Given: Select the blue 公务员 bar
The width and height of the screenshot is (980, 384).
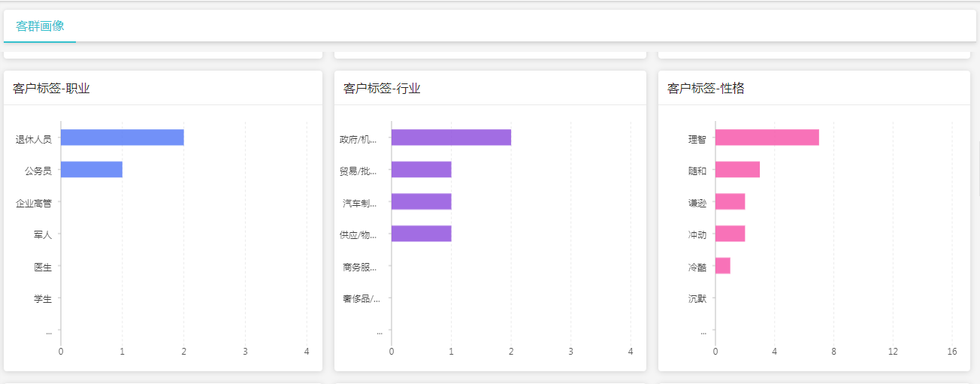Looking at the screenshot, I should [x=91, y=170].
